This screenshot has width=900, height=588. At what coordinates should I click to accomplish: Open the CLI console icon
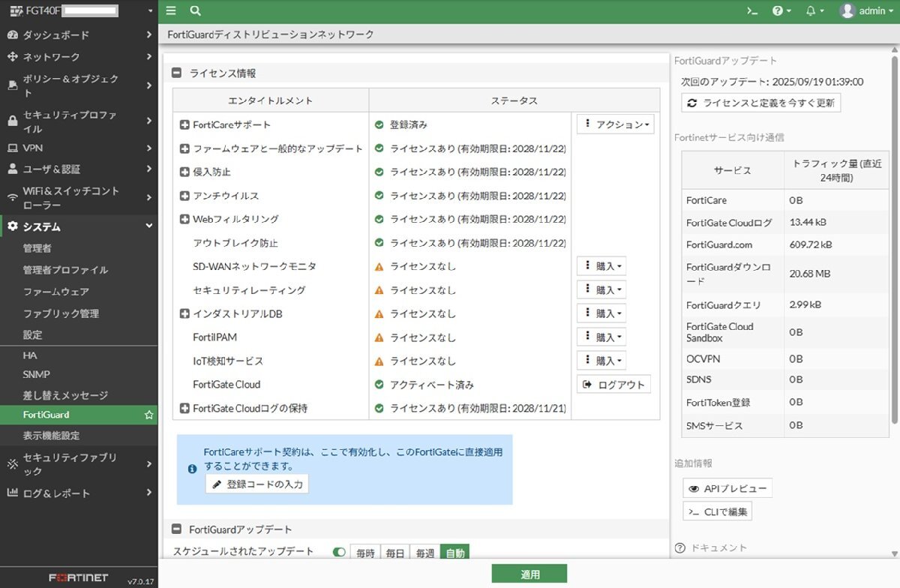[x=753, y=10]
